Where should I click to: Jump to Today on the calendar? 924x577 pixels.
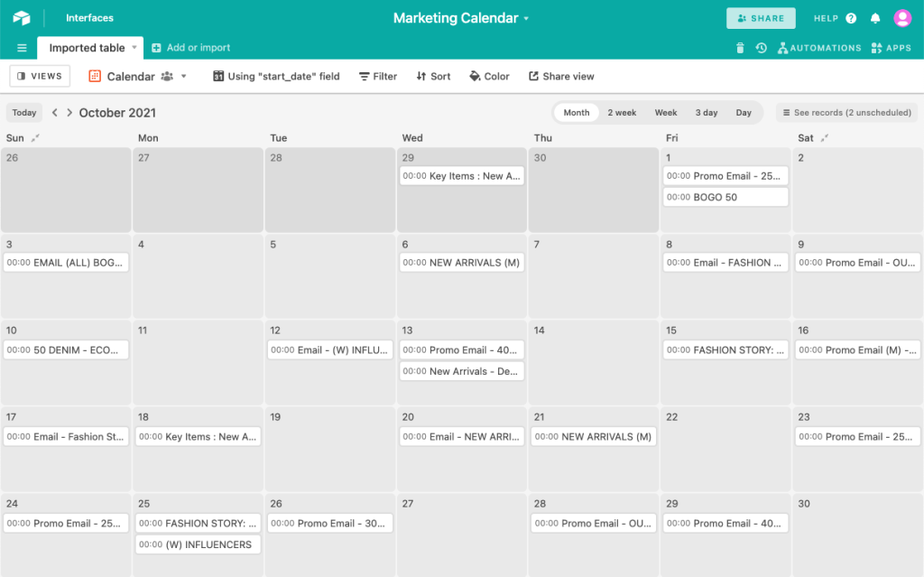tap(23, 112)
